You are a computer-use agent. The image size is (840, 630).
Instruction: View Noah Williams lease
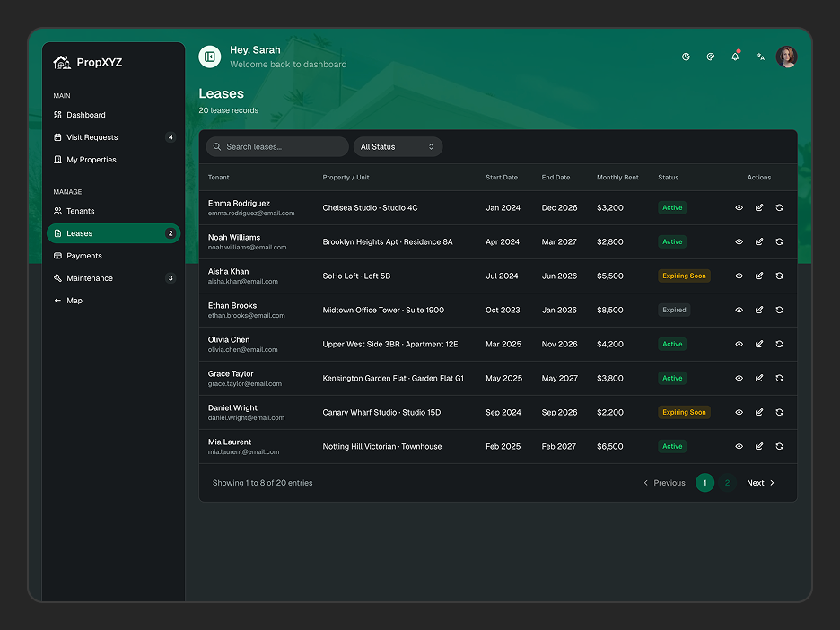click(x=739, y=242)
